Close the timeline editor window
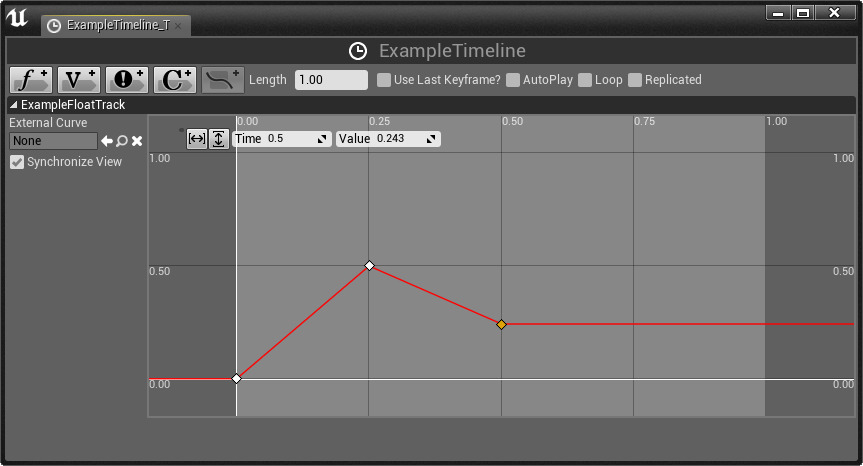The width and height of the screenshot is (863, 466). [835, 13]
